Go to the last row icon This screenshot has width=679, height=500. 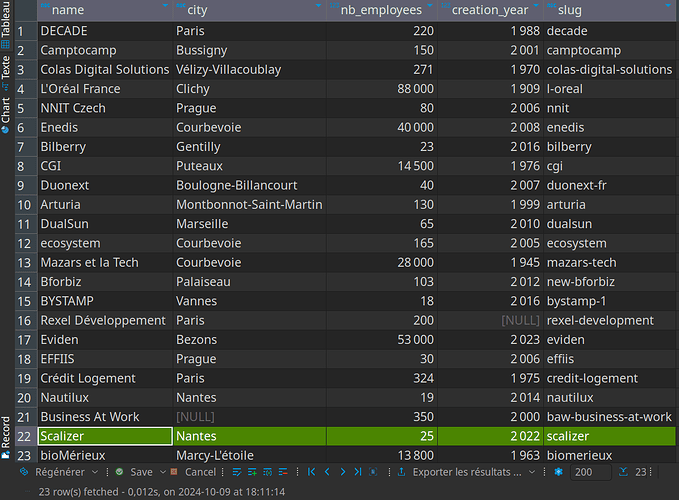click(358, 472)
